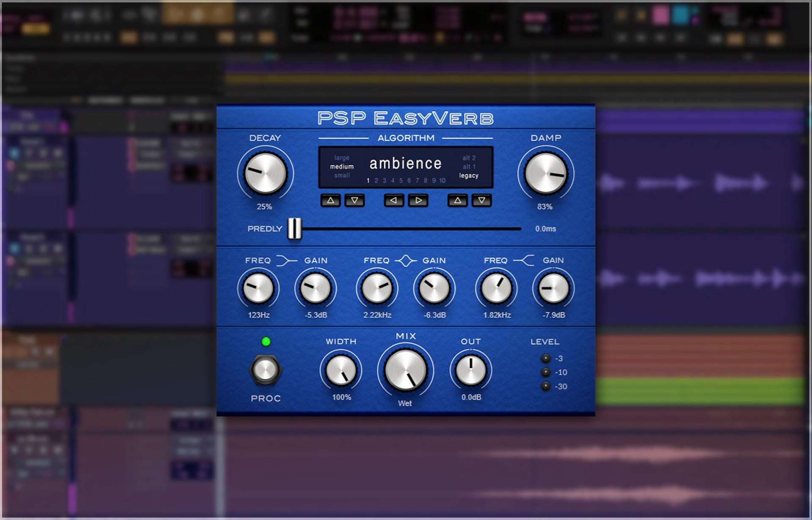Click the 25% decay value
This screenshot has width=812, height=520.
pos(264,207)
